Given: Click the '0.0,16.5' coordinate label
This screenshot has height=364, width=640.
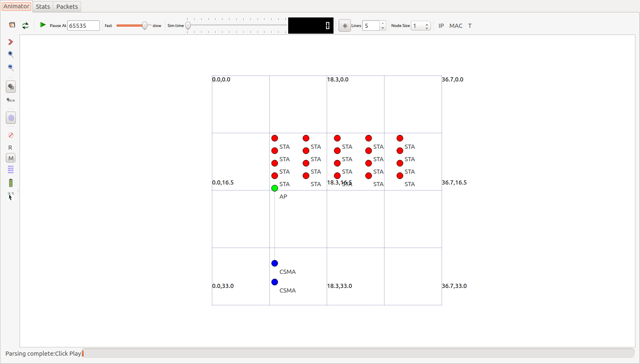Looking at the screenshot, I should point(223,182).
